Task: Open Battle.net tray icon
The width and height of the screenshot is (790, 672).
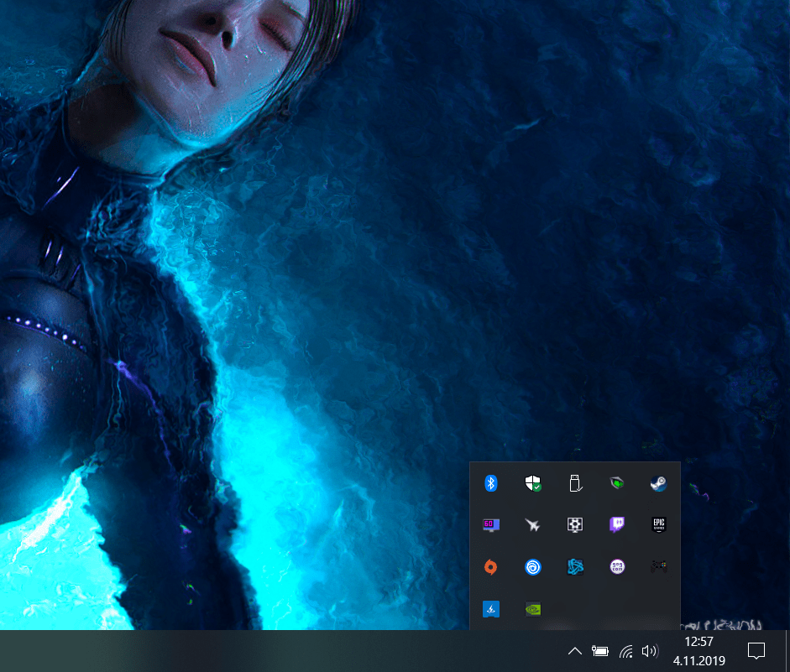Action: click(575, 567)
